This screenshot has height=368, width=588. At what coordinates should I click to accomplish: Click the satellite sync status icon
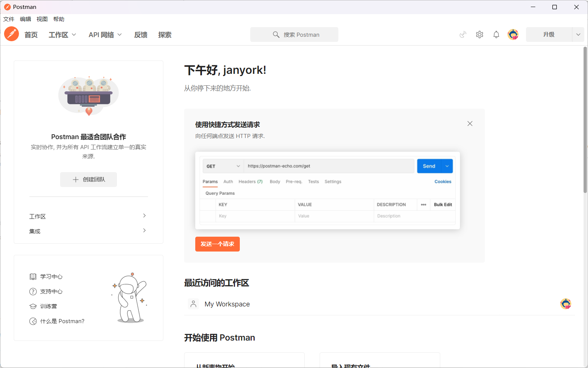click(x=463, y=34)
